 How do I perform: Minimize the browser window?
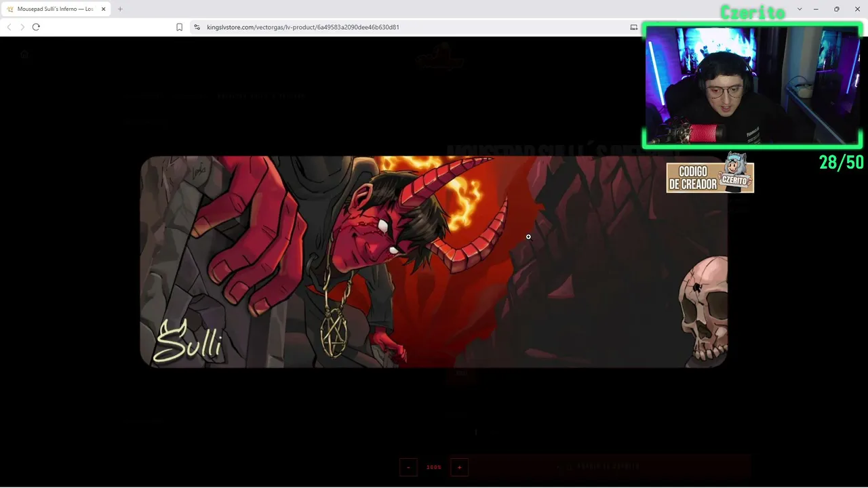[816, 9]
